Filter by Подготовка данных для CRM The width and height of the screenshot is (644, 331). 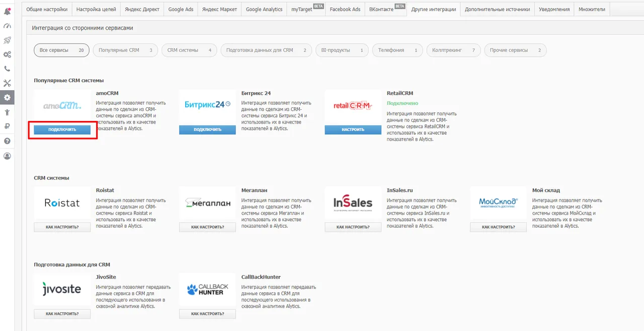pos(267,50)
